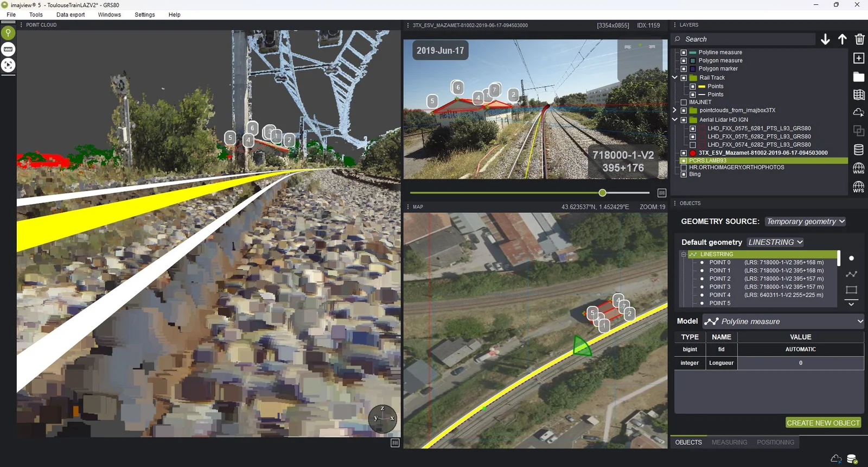Open the File menu
This screenshot has height=467, width=868.
(11, 15)
